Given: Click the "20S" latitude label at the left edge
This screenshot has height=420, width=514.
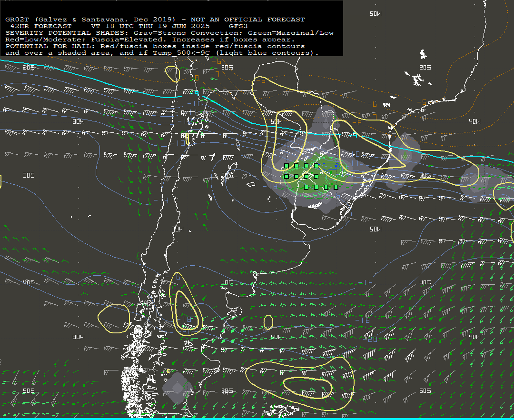Looking at the screenshot, I should (x=29, y=67).
